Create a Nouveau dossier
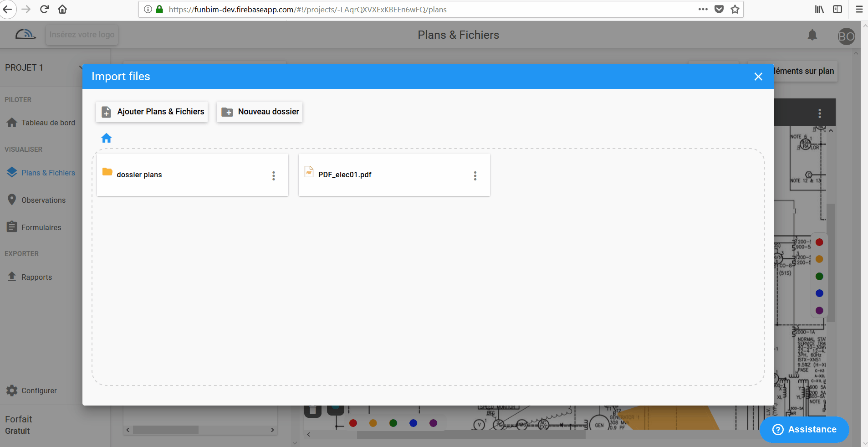 (x=259, y=111)
